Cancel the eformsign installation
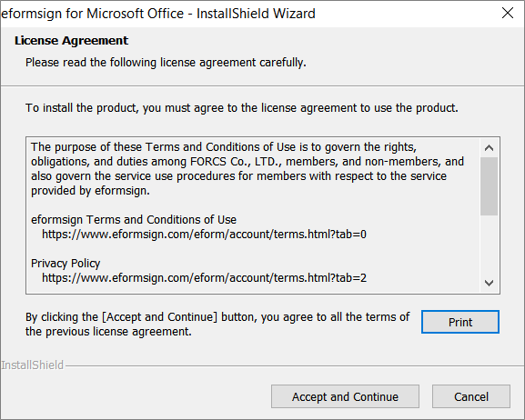Screen dimensions: 525x420 [x=471, y=396]
